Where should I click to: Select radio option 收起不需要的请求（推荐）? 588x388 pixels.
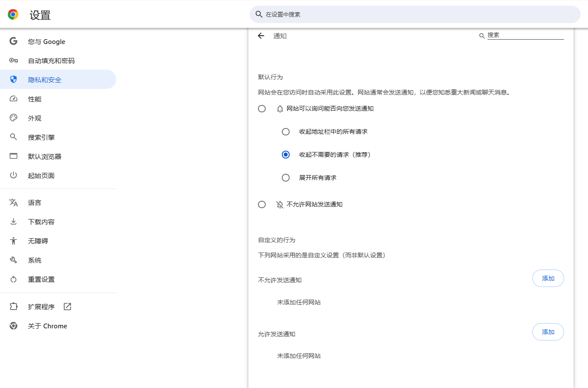click(x=286, y=155)
